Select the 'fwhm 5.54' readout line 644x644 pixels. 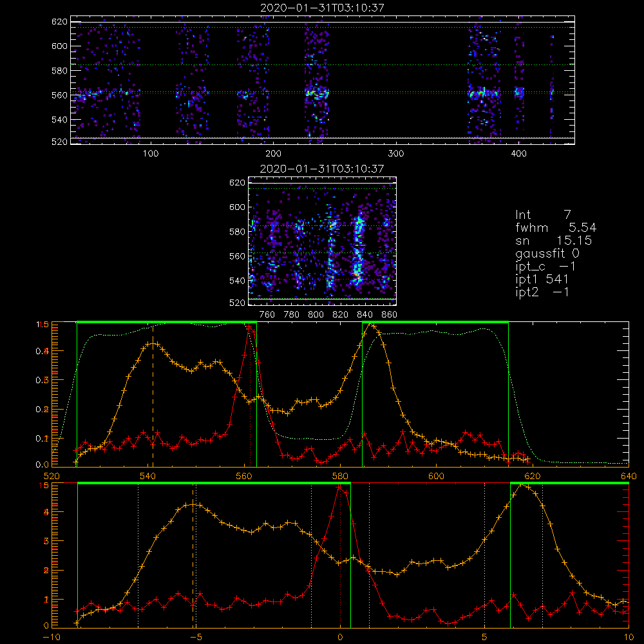556,227
